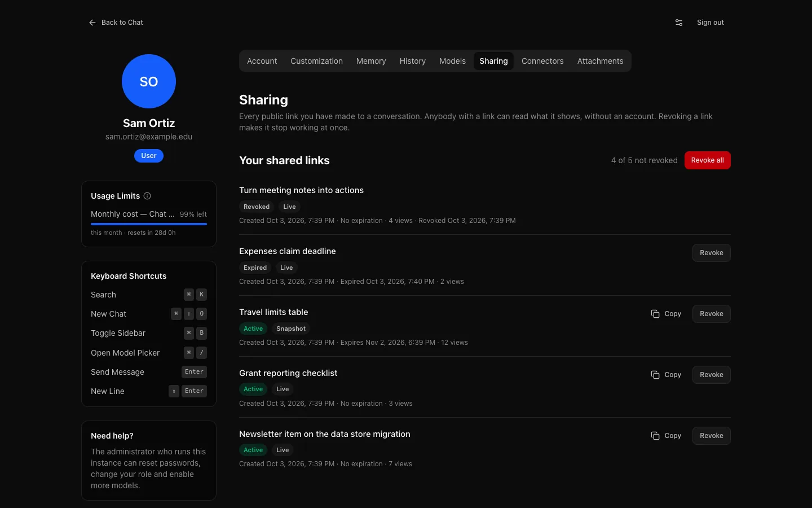Click the monthly cost usage progress bar
Screen dimensions: 812x508
[149, 224]
